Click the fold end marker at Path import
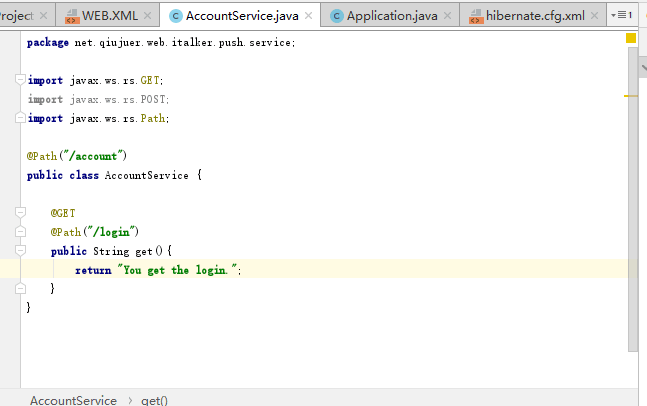This screenshot has height=406, width=647. pos(20,118)
